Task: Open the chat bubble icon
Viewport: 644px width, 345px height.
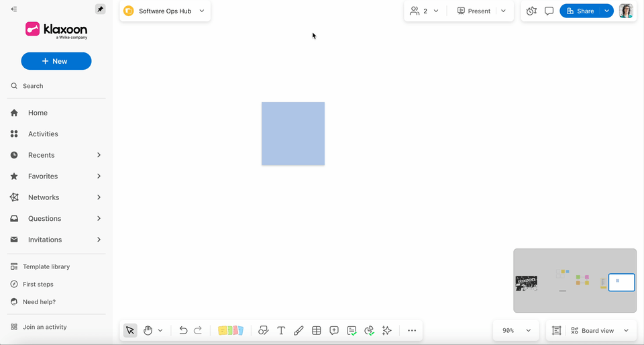Action: (x=549, y=11)
